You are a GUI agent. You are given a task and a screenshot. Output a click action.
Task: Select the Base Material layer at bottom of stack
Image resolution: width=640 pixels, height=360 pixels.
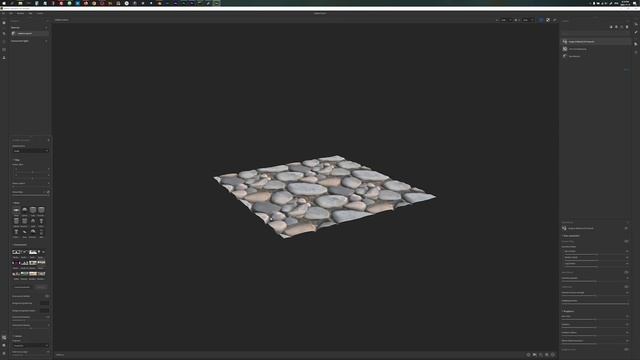coord(596,56)
